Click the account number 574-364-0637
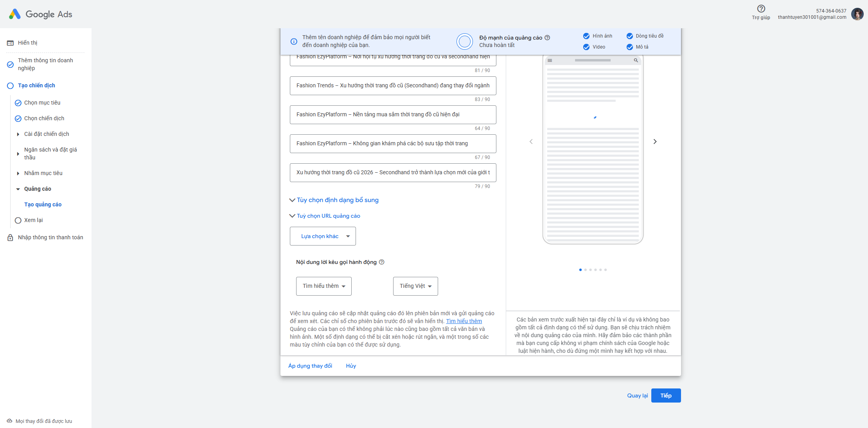 831,11
